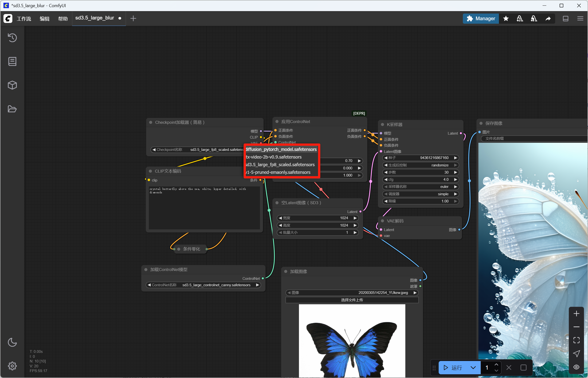Image resolution: width=588 pixels, height=378 pixels.
Task: Collapse the VAE解码 node dot
Action: [x=383, y=221]
